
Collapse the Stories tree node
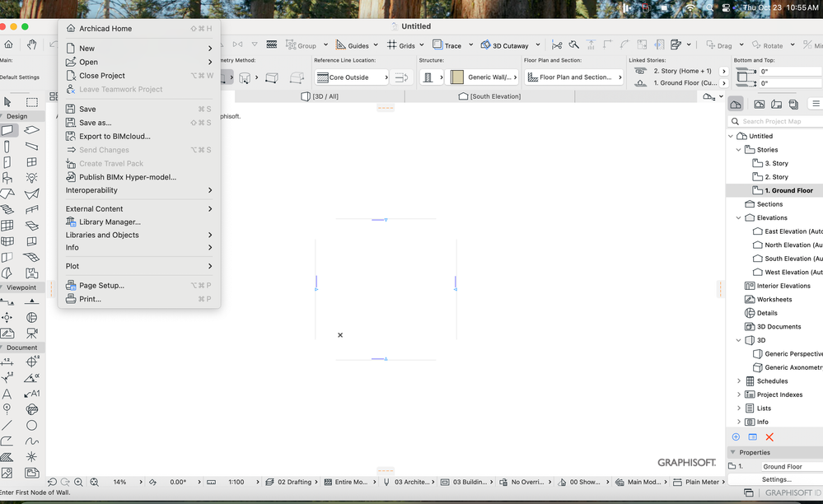(x=738, y=149)
